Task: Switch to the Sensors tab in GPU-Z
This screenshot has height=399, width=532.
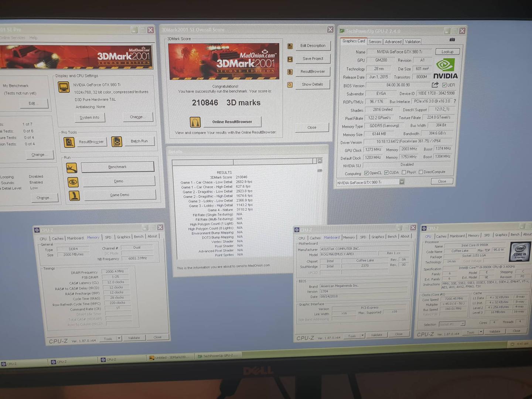Action: pyautogui.click(x=375, y=42)
